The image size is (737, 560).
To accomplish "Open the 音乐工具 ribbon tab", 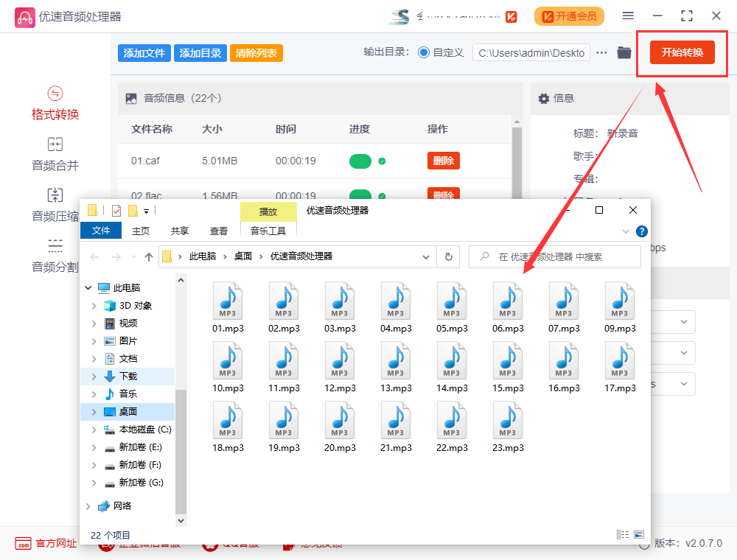I will tap(268, 231).
